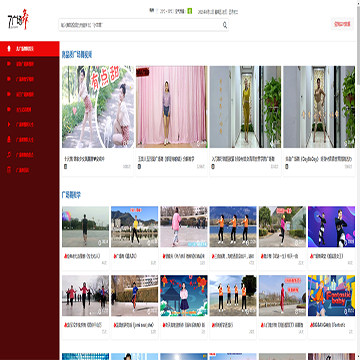Click the sidebar music note icon

9,155
